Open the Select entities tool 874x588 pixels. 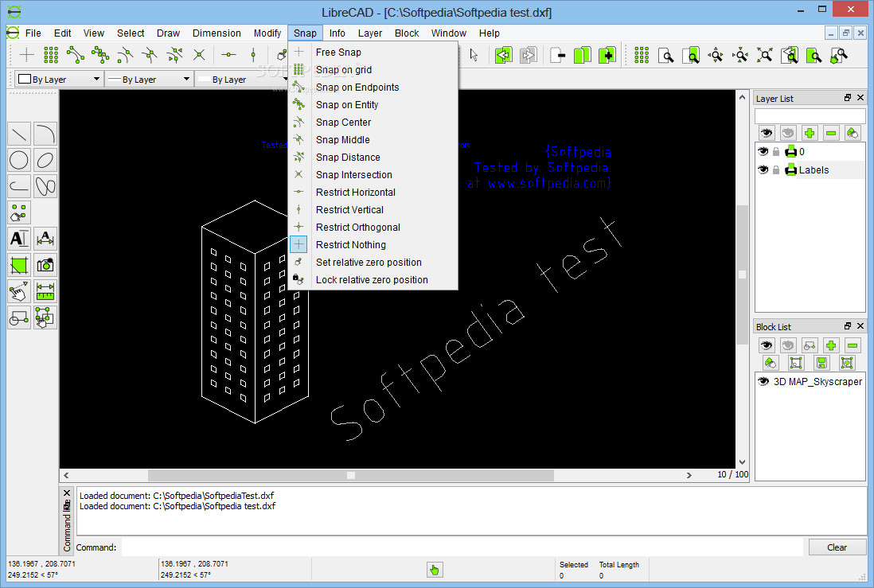tap(45, 317)
